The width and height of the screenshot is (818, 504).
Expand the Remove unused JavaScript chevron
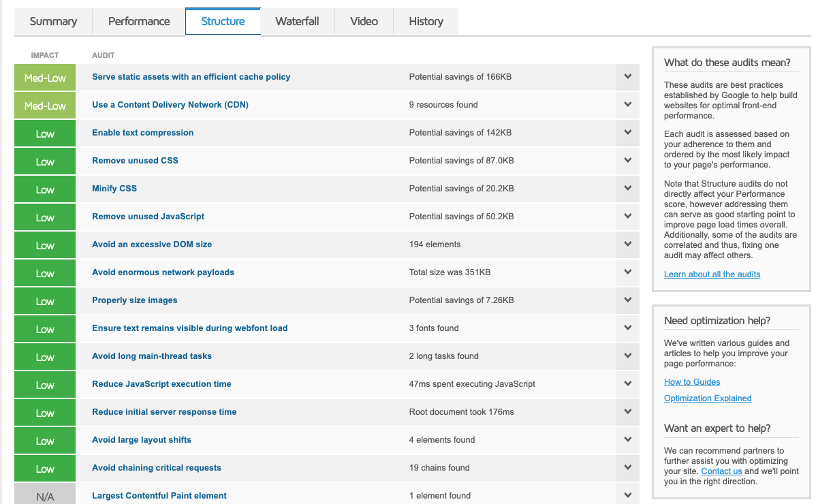click(628, 217)
